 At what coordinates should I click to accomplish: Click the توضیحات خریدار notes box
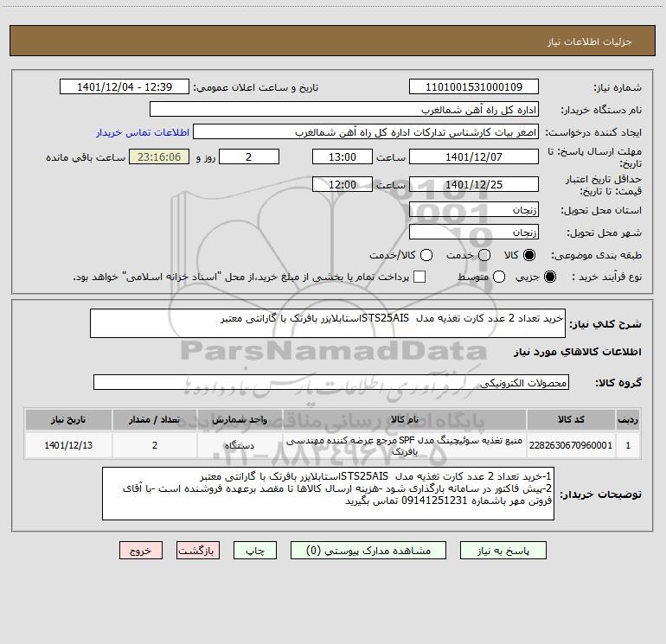328,494
